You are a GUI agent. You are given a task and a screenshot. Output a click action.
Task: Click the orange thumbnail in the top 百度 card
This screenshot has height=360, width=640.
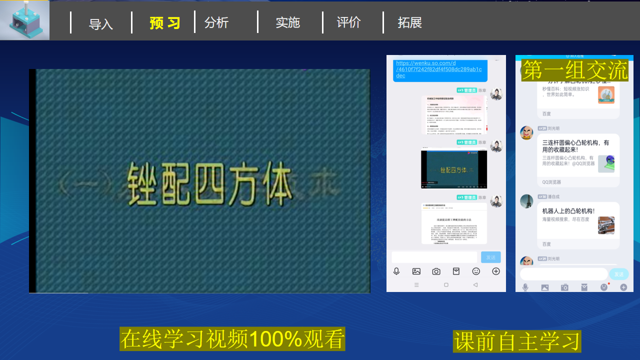[x=606, y=95]
